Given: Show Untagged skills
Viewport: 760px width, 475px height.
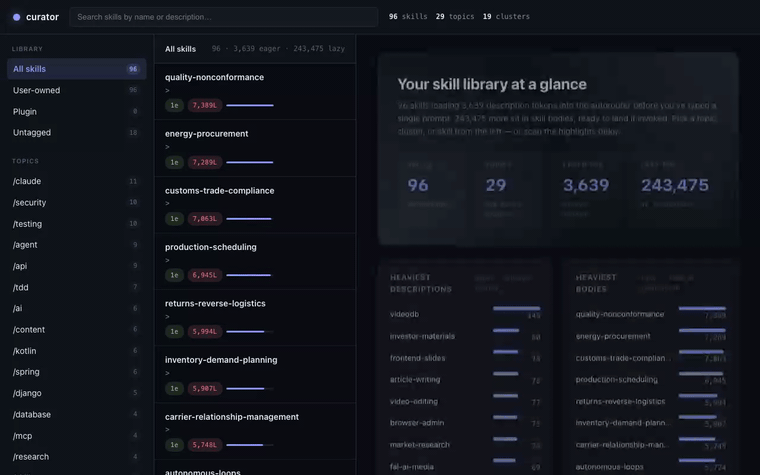Looking at the screenshot, I should [x=77, y=132].
